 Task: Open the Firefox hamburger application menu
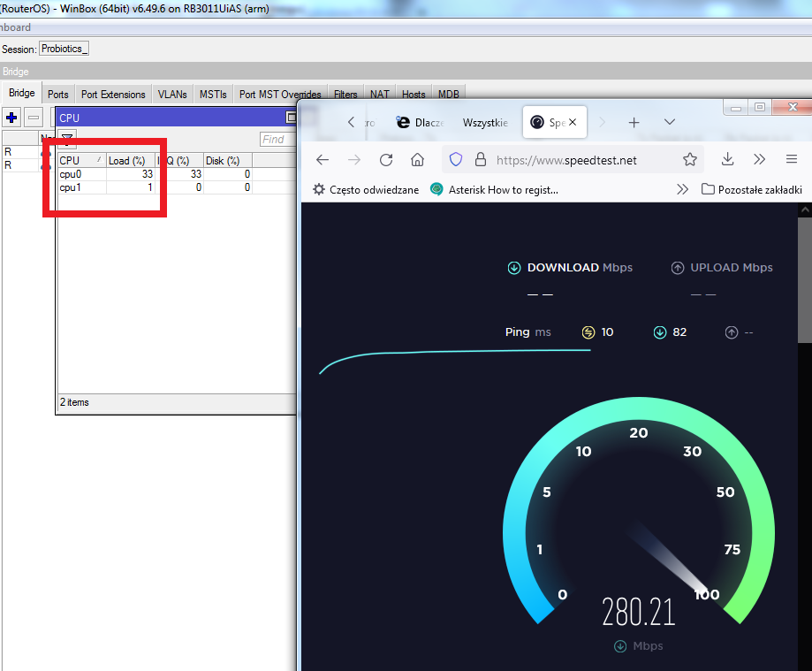click(x=792, y=159)
